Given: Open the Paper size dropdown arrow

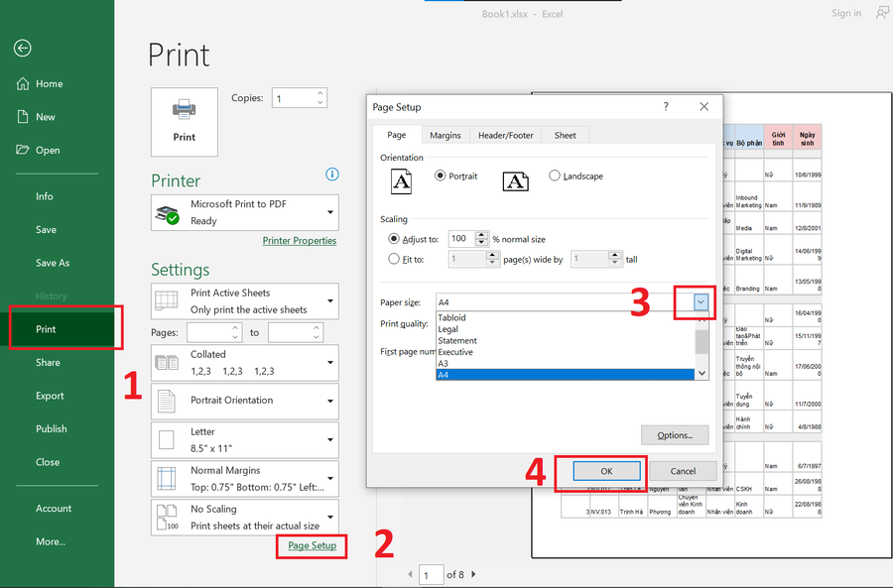Looking at the screenshot, I should pos(702,302).
